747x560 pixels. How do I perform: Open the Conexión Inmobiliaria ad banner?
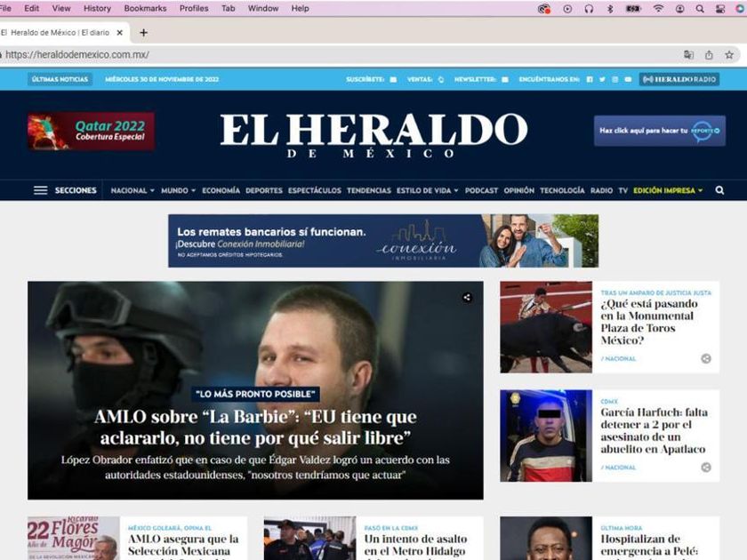pyautogui.click(x=383, y=241)
